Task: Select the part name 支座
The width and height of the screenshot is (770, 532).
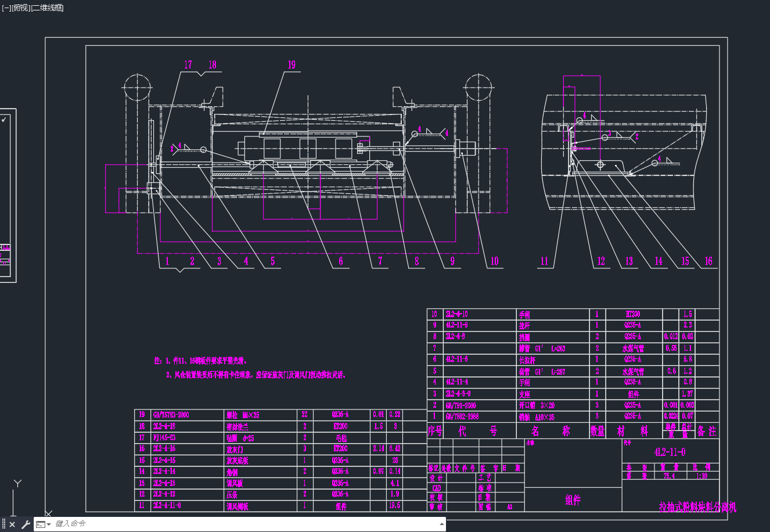Action: tap(524, 394)
